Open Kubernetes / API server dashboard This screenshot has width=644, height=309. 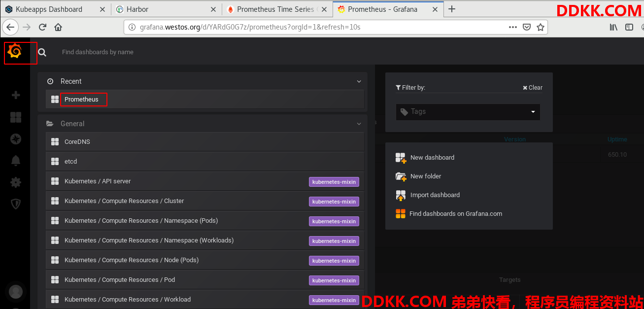[x=205, y=181]
